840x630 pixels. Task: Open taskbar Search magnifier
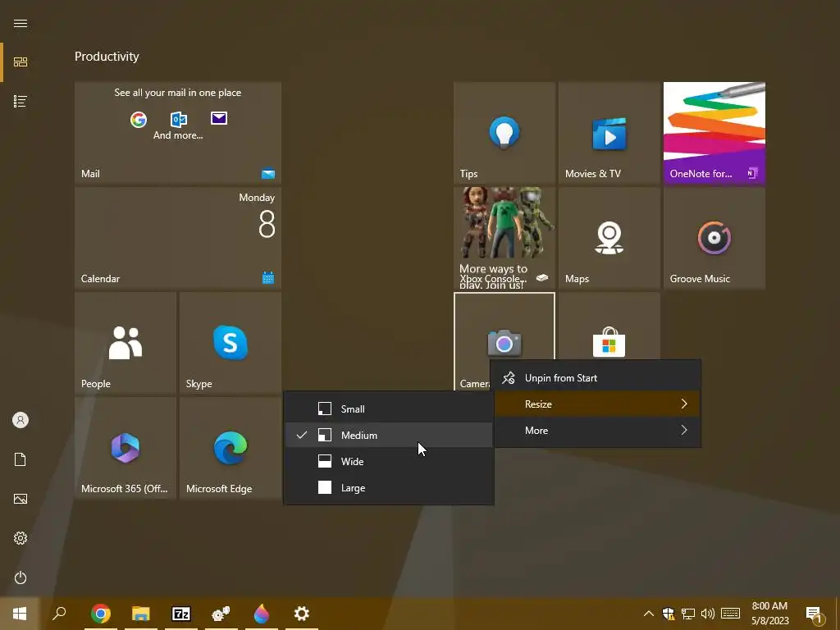pyautogui.click(x=59, y=614)
